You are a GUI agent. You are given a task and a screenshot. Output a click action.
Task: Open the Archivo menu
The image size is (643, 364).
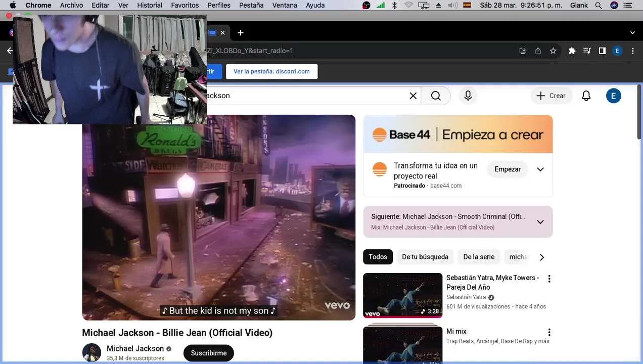[71, 5]
